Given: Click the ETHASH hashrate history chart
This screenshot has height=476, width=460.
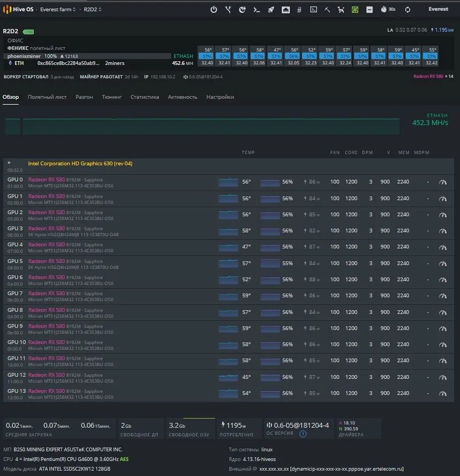Looking at the screenshot, I should point(202,126).
